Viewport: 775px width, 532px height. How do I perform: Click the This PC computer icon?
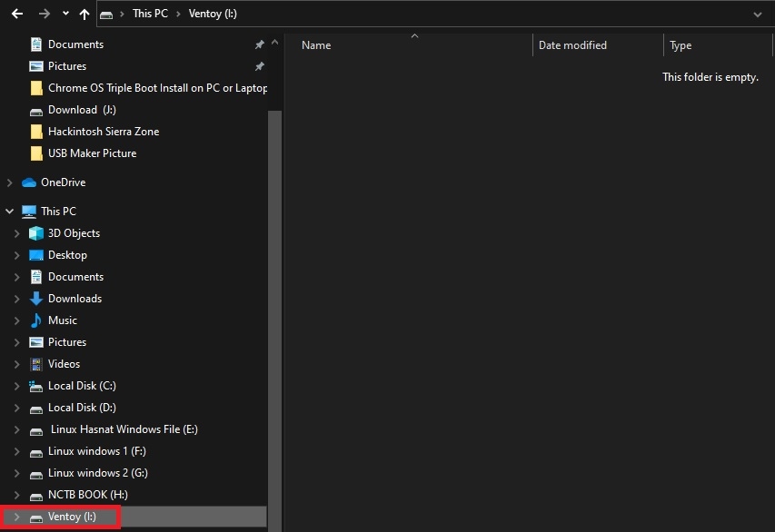tap(29, 212)
